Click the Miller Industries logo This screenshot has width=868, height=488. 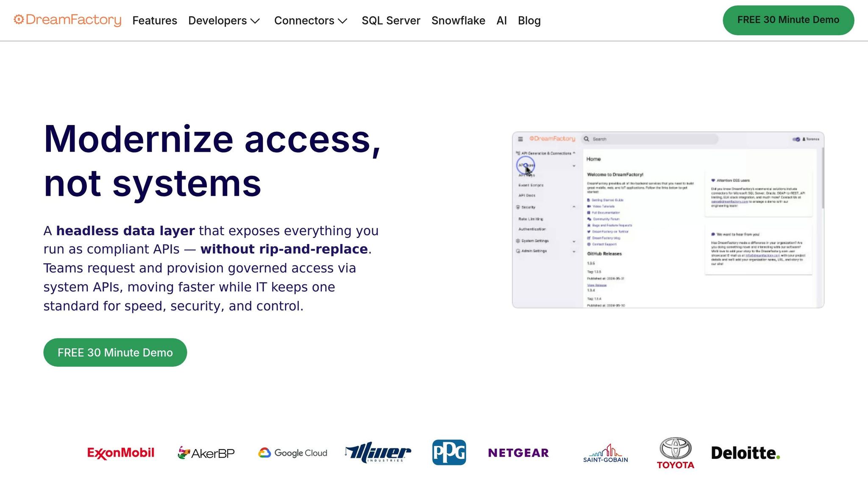click(x=378, y=452)
